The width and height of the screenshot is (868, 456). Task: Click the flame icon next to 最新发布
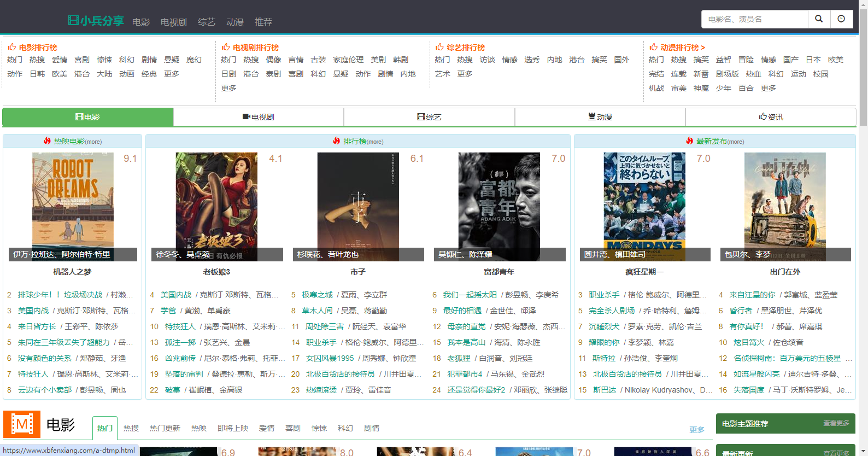point(690,141)
